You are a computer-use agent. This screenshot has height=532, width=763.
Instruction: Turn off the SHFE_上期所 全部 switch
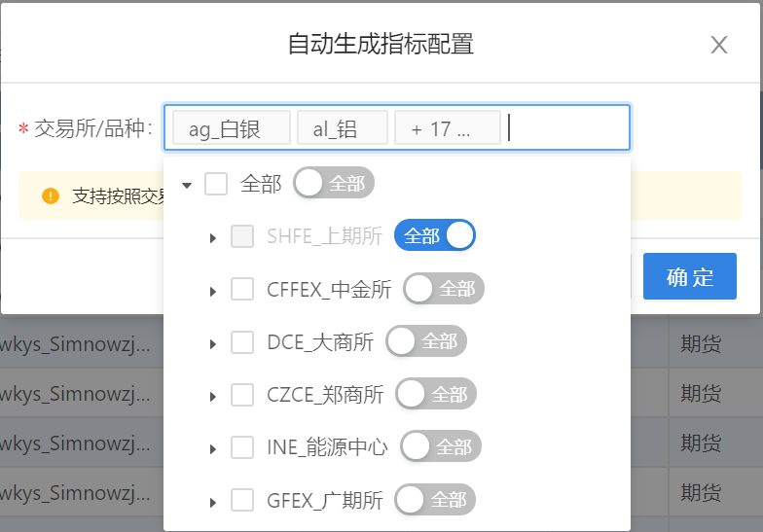click(x=434, y=235)
